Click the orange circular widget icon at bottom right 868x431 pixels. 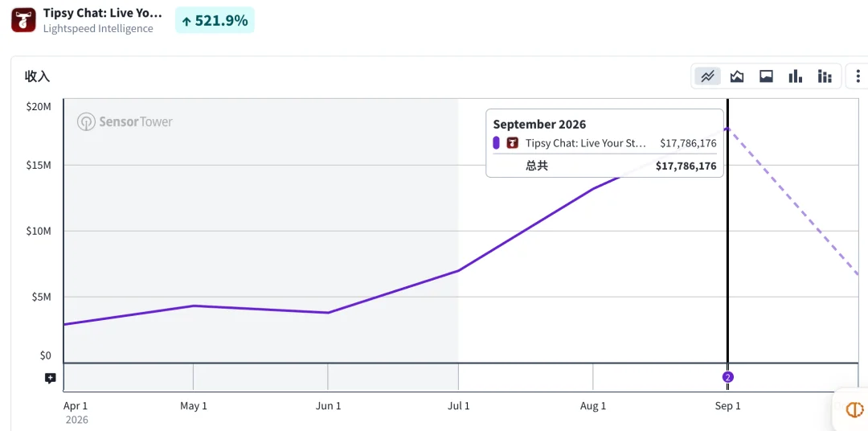855,408
